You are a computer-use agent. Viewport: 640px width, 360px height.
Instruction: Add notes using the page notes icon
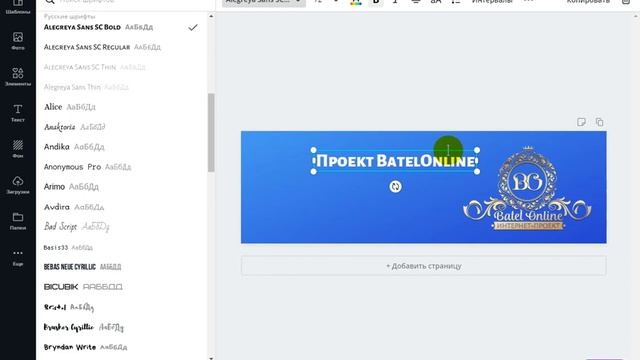point(581,122)
